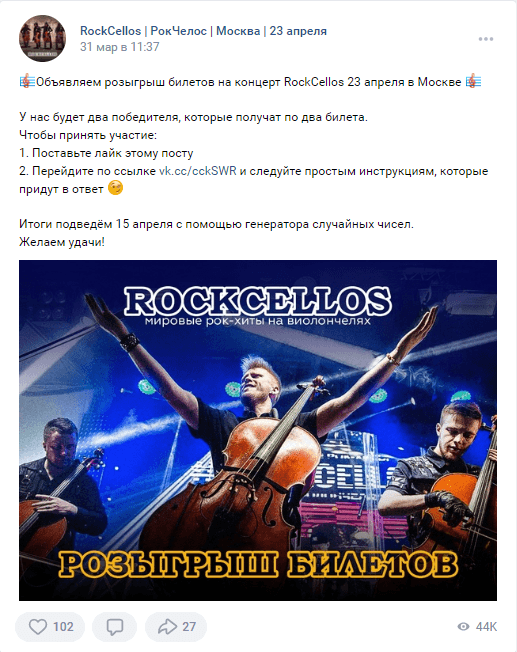The width and height of the screenshot is (517, 652).
Task: Click the 44K views counter
Action: tap(486, 627)
